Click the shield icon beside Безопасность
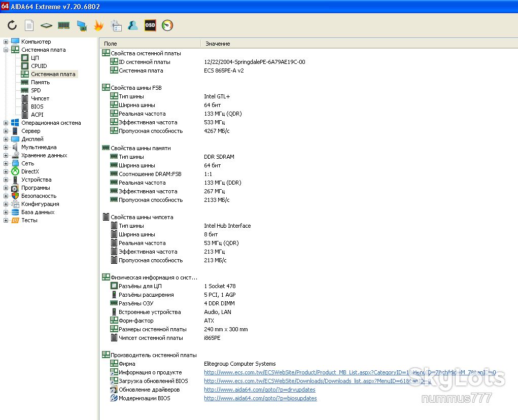Viewport: 518px width, 420px height. 15,196
